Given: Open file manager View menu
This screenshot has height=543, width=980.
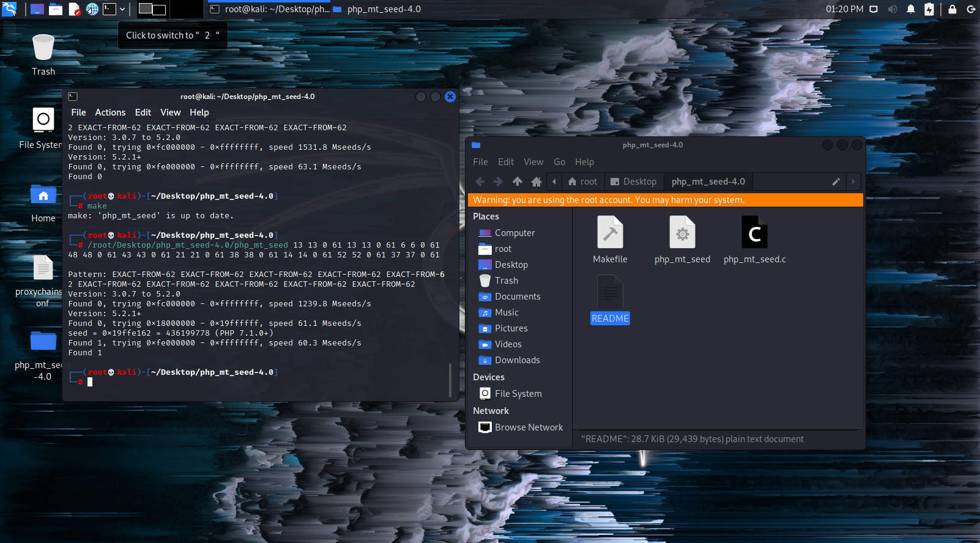Looking at the screenshot, I should click(x=533, y=162).
